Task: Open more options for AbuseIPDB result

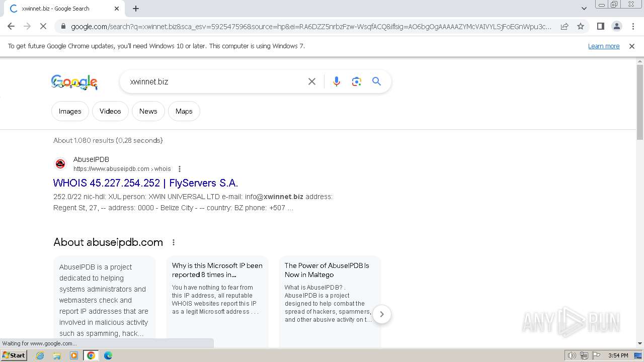Action: pos(180,169)
